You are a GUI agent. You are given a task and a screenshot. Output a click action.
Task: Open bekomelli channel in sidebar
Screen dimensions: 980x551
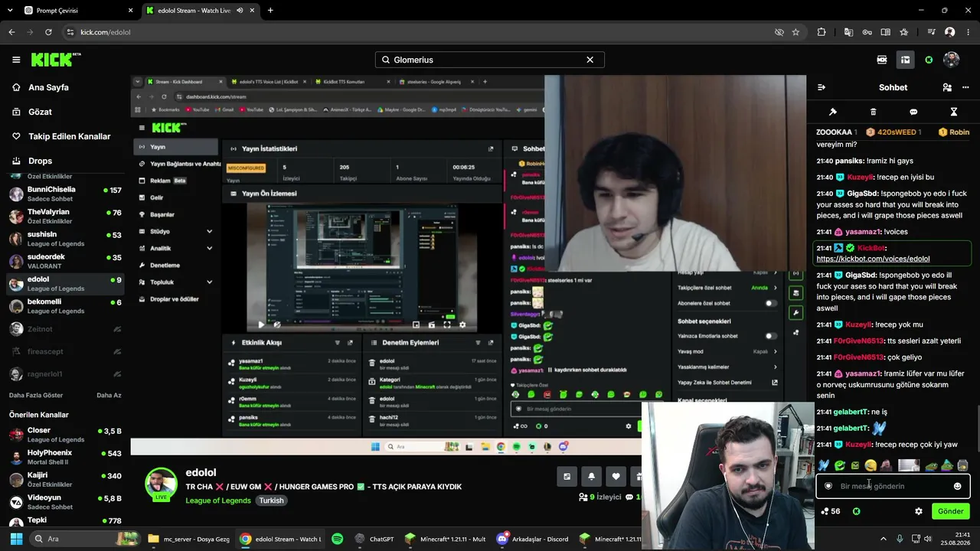[65, 306]
